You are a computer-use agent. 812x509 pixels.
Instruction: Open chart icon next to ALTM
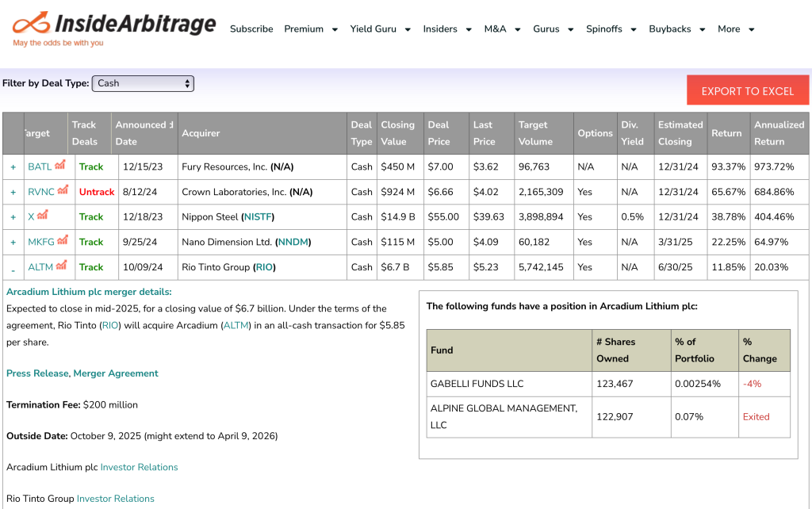(x=61, y=265)
